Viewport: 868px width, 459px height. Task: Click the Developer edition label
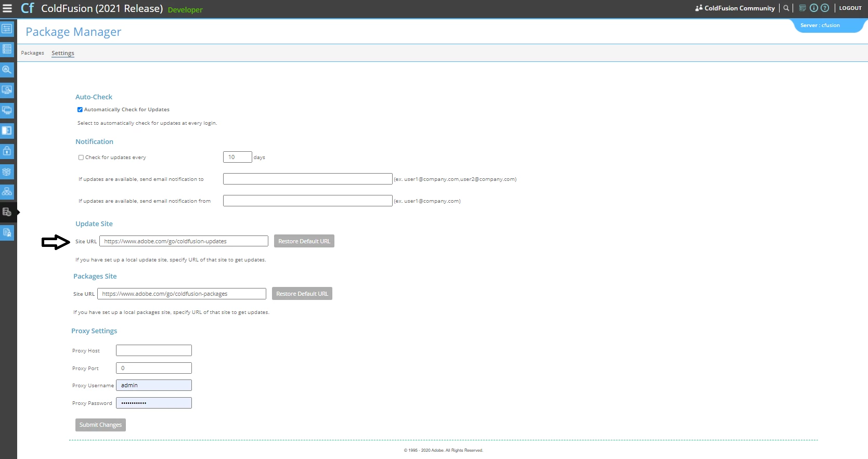[x=185, y=10]
